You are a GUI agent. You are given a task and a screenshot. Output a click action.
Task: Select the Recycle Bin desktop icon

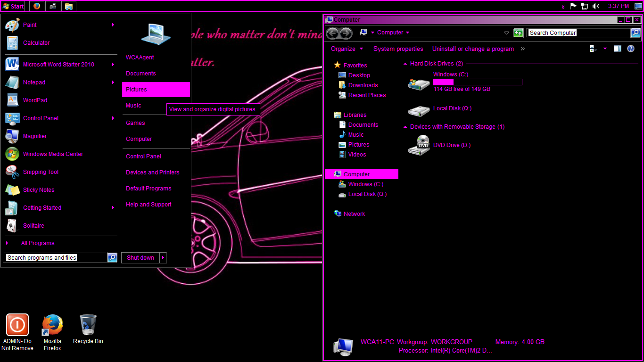tap(88, 329)
